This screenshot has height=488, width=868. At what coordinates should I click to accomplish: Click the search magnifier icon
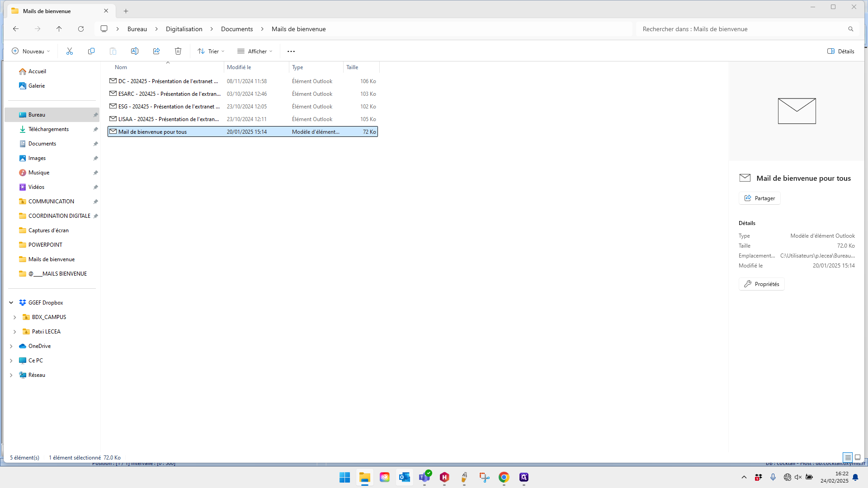851,29
